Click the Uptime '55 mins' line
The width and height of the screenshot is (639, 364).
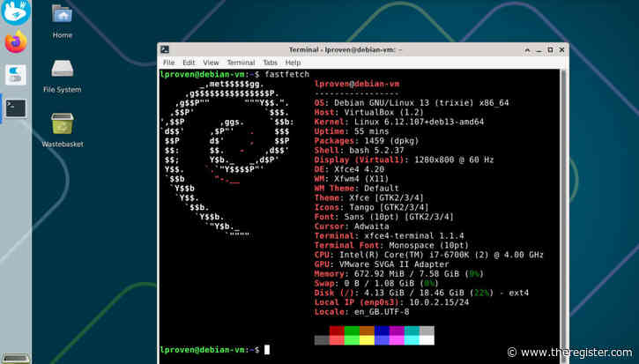pyautogui.click(x=352, y=131)
